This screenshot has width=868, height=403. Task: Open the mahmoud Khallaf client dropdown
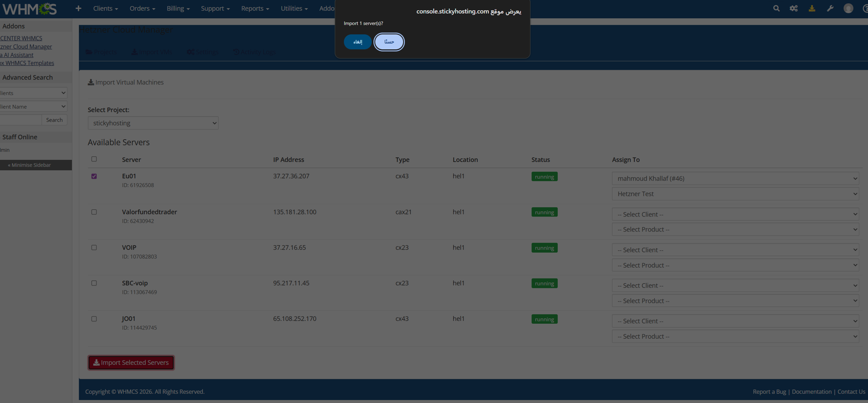pyautogui.click(x=735, y=178)
